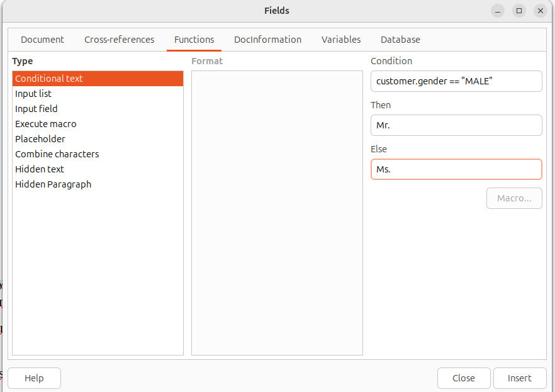Viewport: 555px width, 392px height.
Task: Click the Then text box containing Mr.
Action: (456, 125)
